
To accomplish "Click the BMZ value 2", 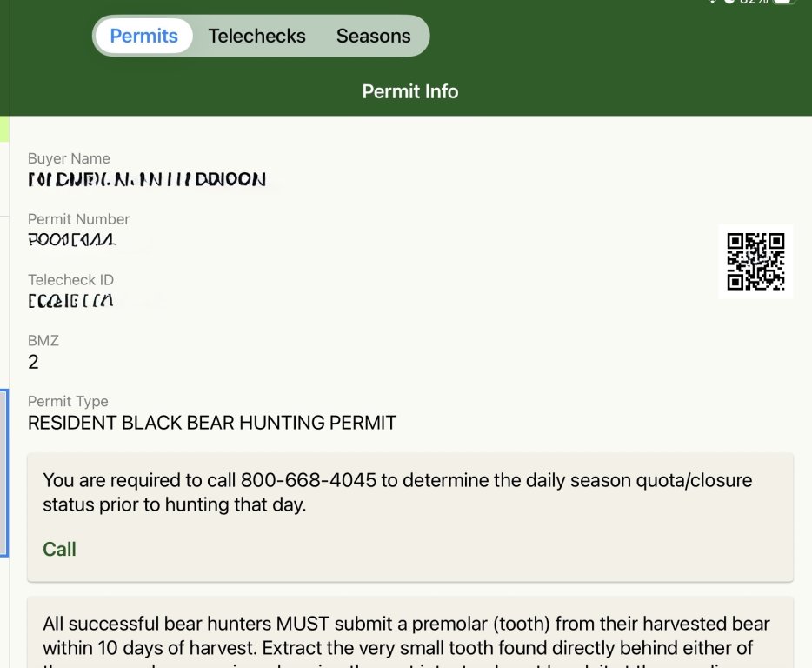I will (33, 362).
